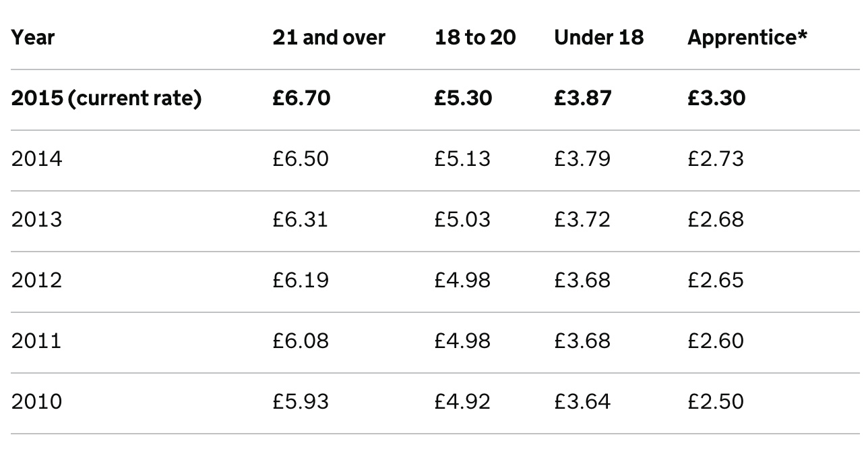This screenshot has height=460, width=868.
Task: Click the Under 18 column header
Action: point(598,38)
